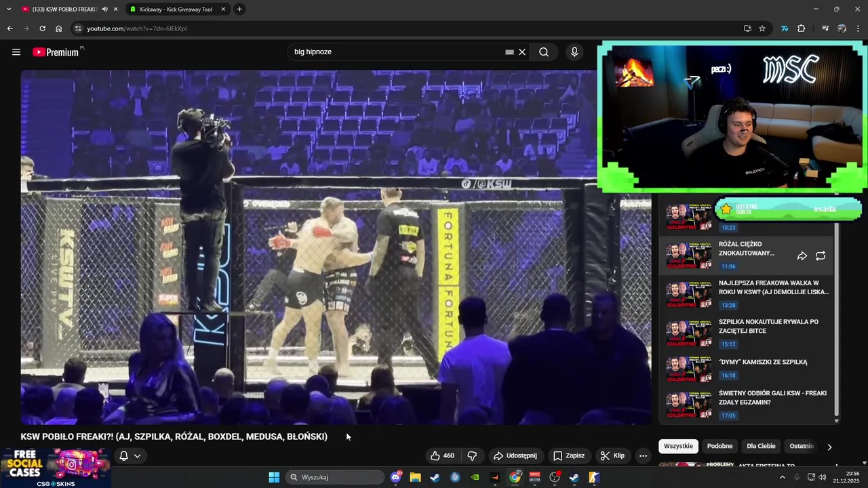Image resolution: width=868 pixels, height=488 pixels.
Task: Open the three-dot more actions menu
Action: [643, 455]
